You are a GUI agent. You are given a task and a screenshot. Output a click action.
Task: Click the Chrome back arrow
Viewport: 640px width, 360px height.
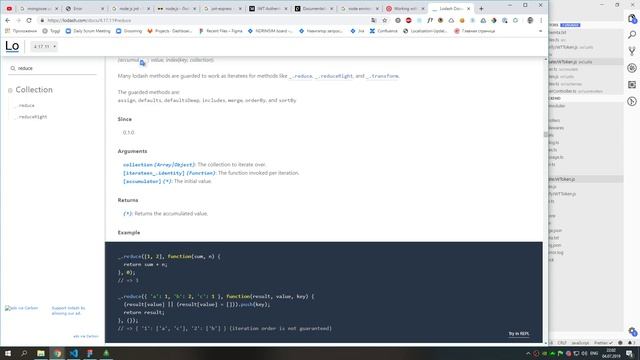pyautogui.click(x=8, y=20)
